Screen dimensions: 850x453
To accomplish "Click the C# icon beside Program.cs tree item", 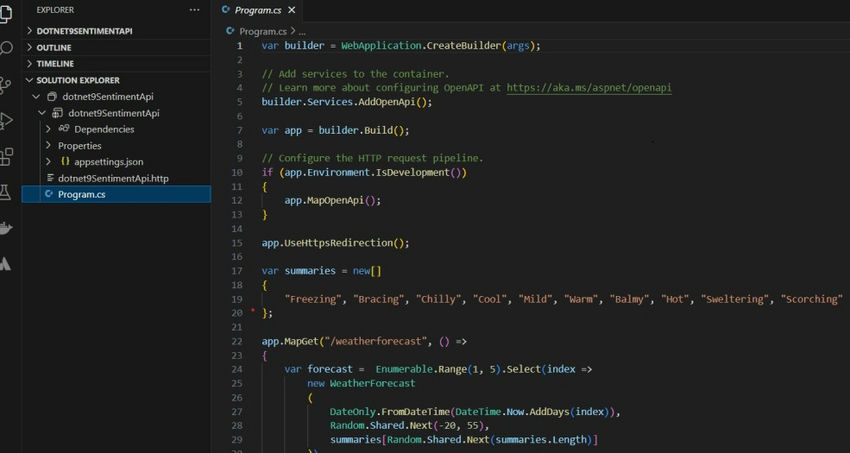I will pos(49,194).
